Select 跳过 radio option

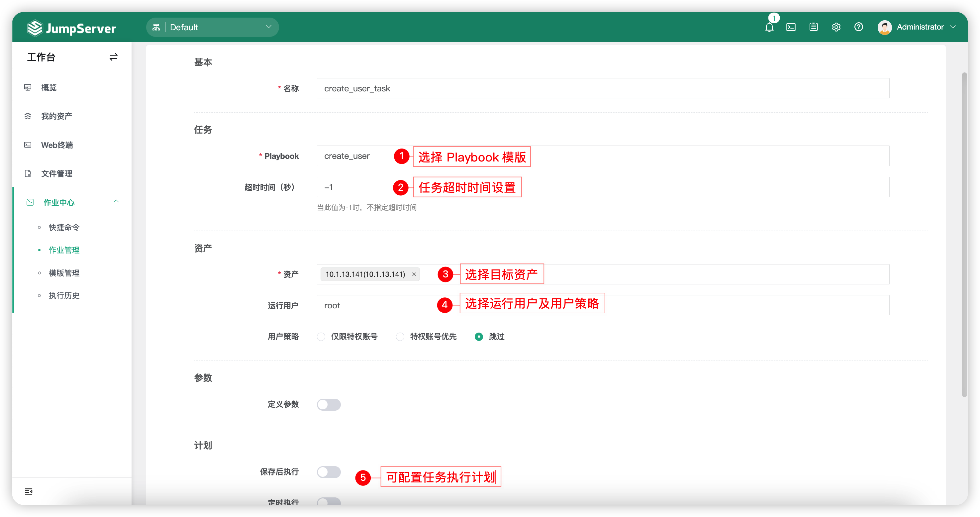tap(479, 337)
